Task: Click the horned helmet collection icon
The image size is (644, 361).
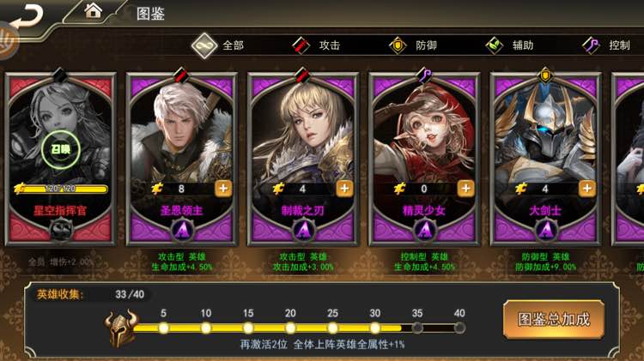Action: (121, 328)
